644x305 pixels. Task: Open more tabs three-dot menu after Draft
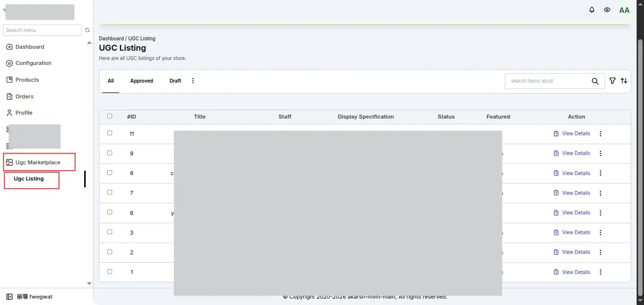[193, 81]
